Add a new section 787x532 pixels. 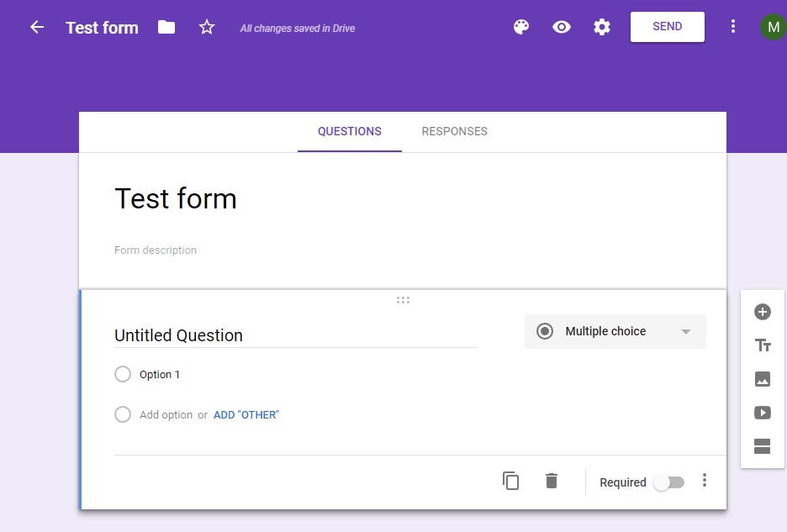(x=762, y=446)
